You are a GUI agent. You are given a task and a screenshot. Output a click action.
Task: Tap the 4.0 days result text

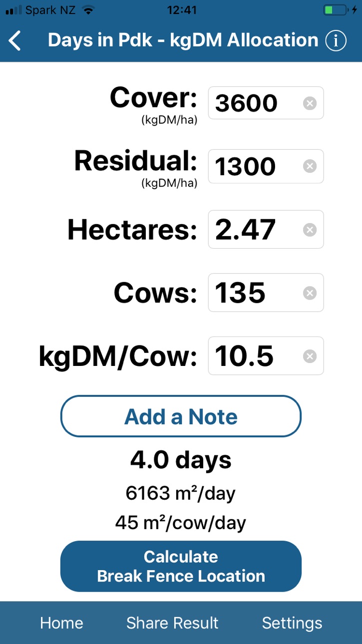[x=181, y=460]
